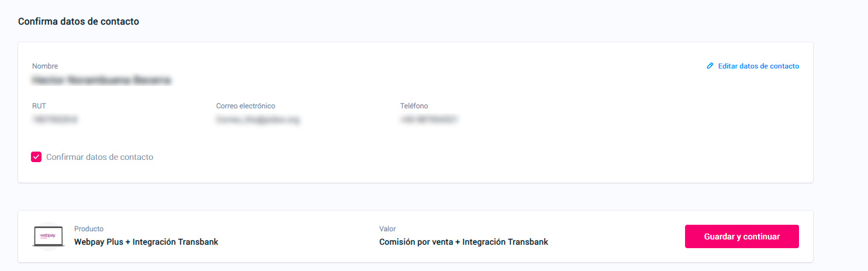Click the blurred email address value
Viewport: 868px width, 271px height.
(258, 119)
